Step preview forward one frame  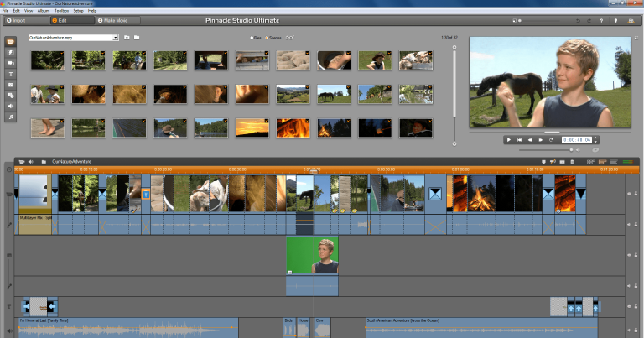[x=541, y=140]
